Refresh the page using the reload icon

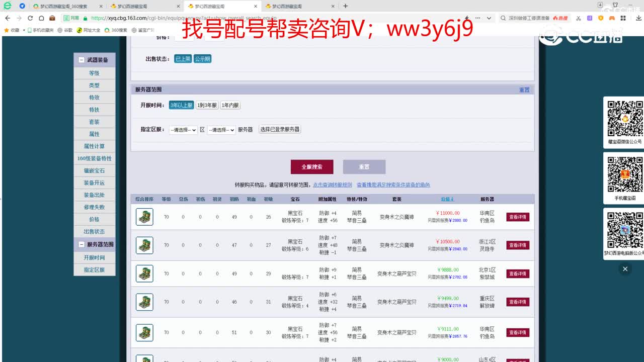(x=31, y=17)
